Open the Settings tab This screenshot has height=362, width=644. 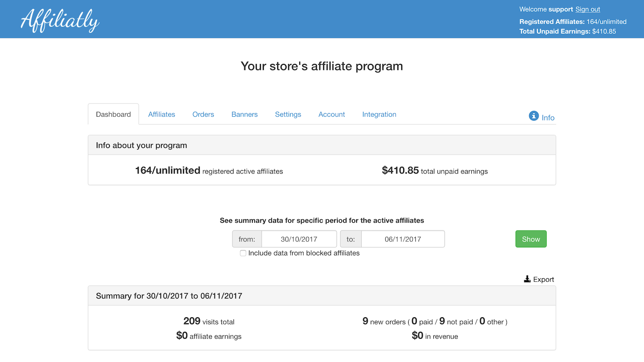tap(288, 114)
